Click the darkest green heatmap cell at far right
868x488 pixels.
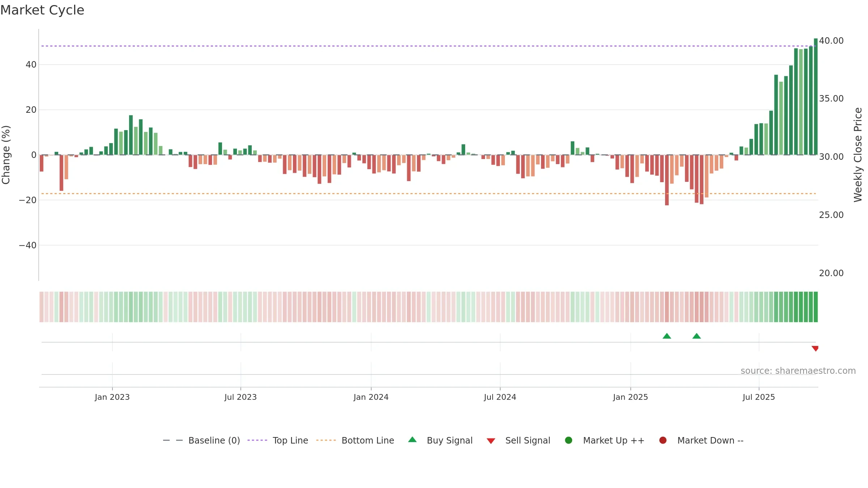[816, 307]
